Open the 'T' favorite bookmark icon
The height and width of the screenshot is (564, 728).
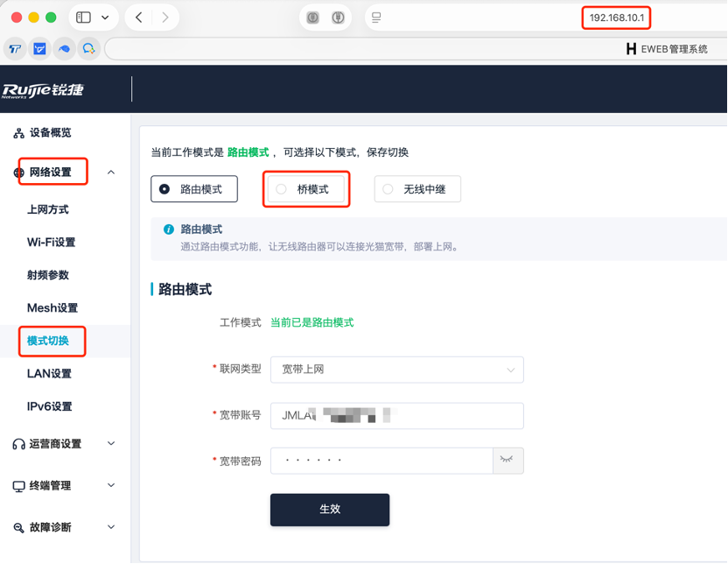tap(15, 48)
